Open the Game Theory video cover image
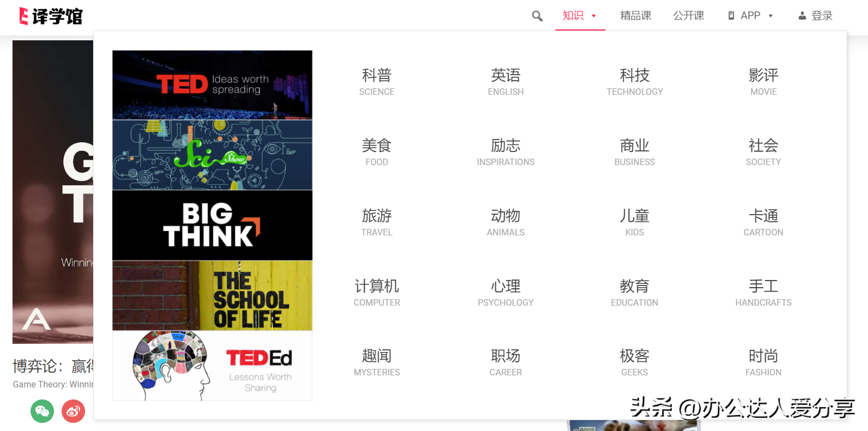This screenshot has width=868, height=431. [53, 192]
